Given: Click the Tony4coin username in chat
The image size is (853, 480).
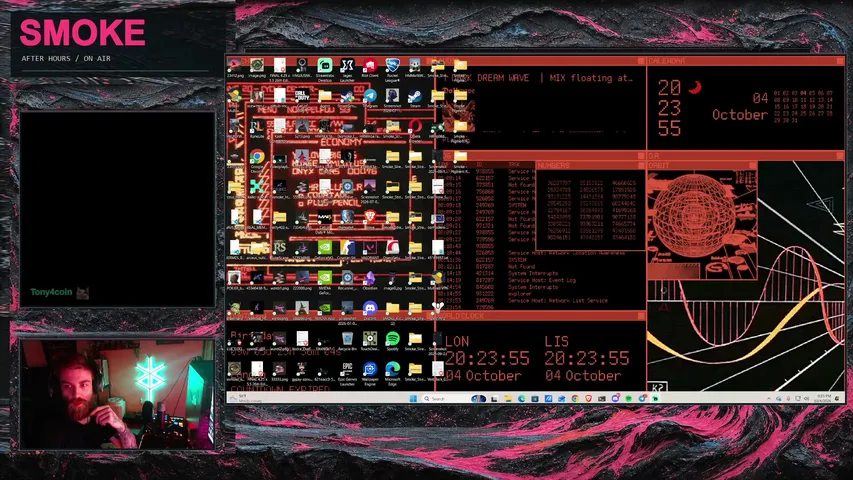Looking at the screenshot, I should point(51,292).
